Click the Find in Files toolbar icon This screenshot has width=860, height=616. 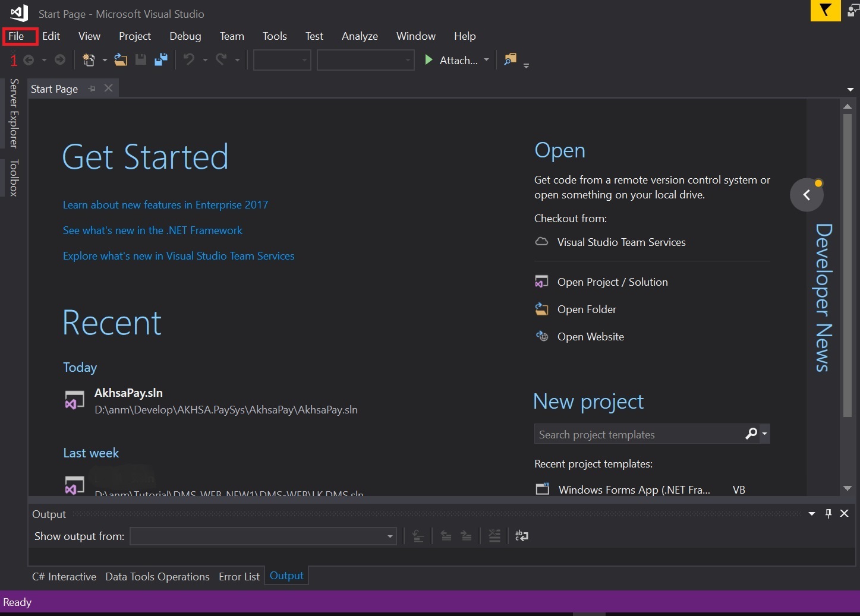coord(509,59)
